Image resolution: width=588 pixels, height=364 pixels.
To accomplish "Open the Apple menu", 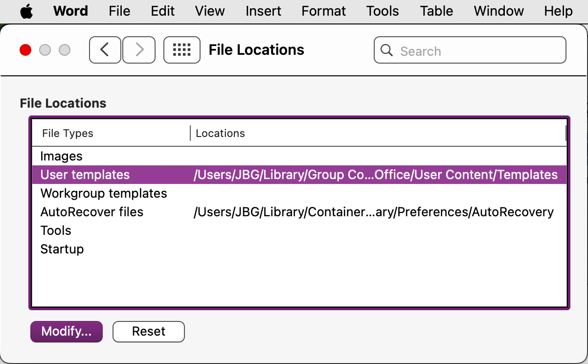I will pyautogui.click(x=26, y=11).
